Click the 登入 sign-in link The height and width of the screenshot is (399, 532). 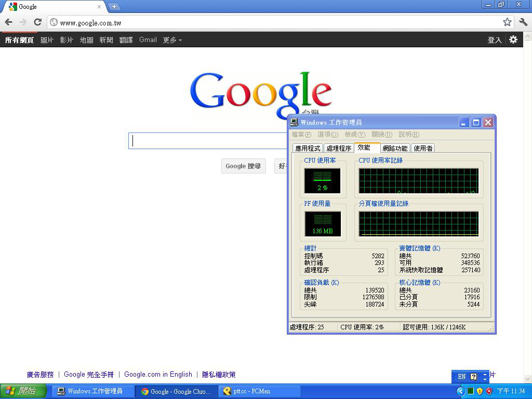point(495,40)
